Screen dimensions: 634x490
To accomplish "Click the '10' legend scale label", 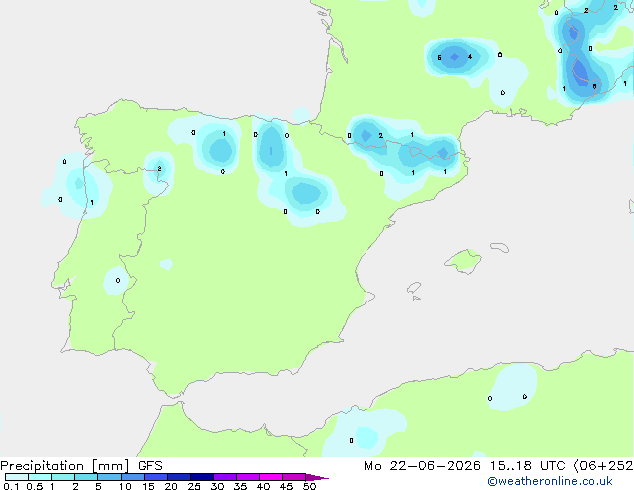I will coord(125,486).
